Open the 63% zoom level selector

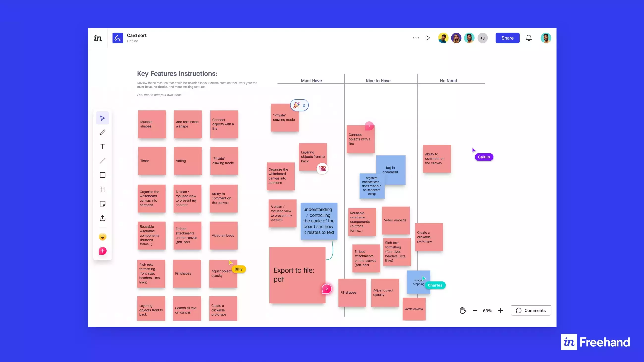tap(487, 311)
